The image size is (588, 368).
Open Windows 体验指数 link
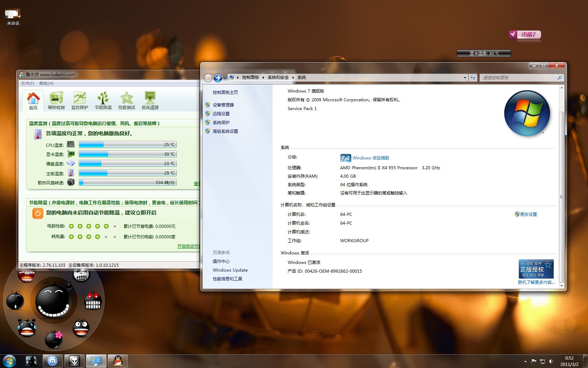pyautogui.click(x=371, y=158)
